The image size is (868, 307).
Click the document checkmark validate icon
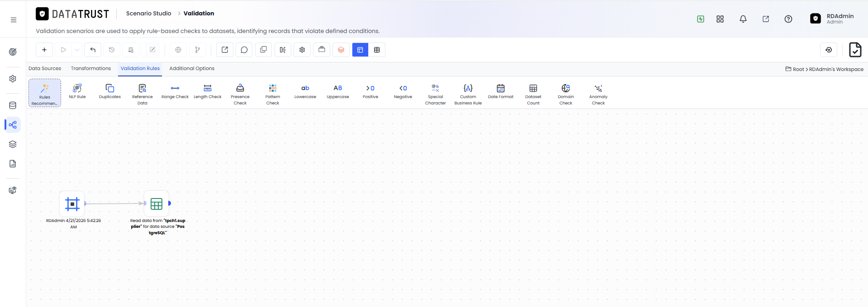click(855, 50)
